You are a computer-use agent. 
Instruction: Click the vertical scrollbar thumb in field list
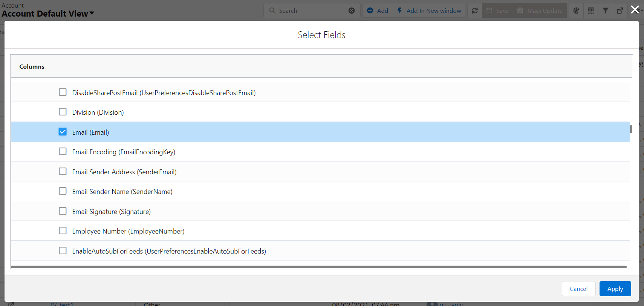631,129
